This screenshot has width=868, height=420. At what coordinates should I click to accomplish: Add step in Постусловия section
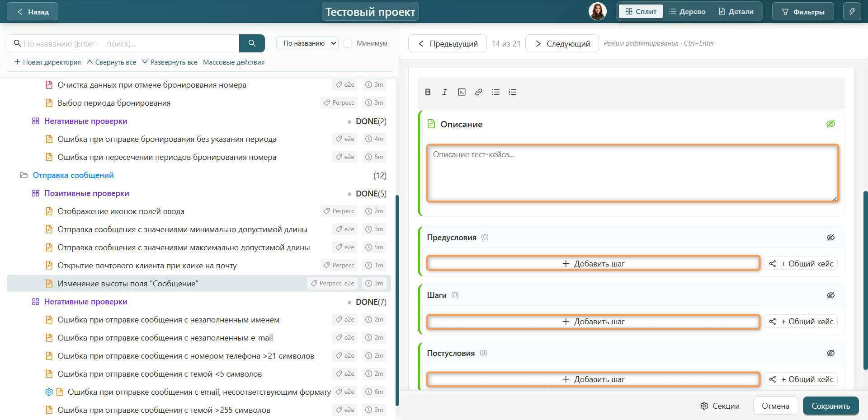pos(593,379)
